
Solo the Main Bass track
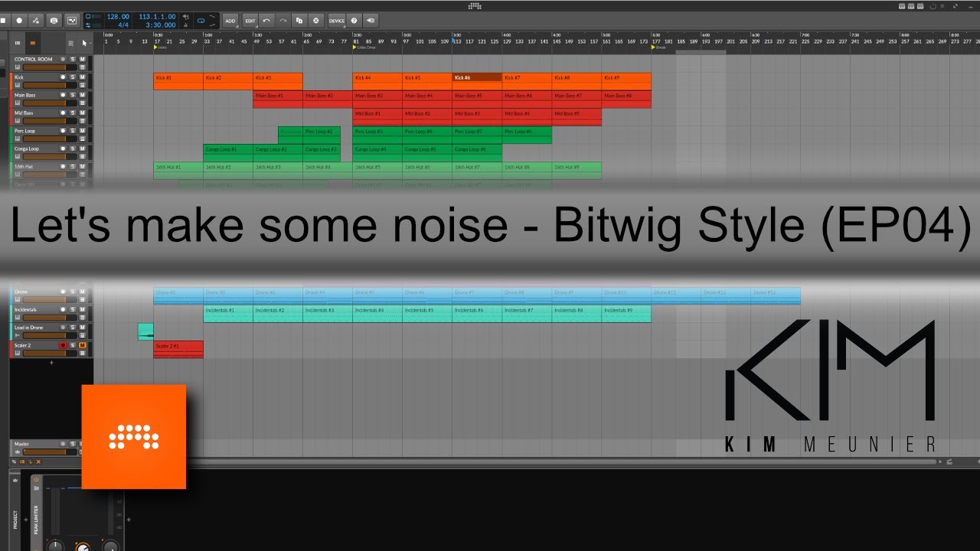pyautogui.click(x=73, y=95)
